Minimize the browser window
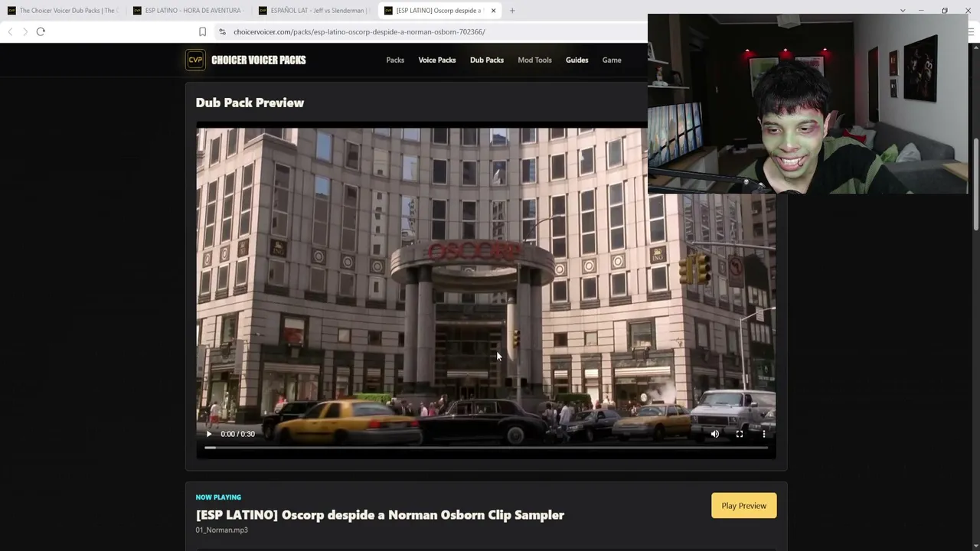Screen dimensions: 980x551 pos(921,11)
